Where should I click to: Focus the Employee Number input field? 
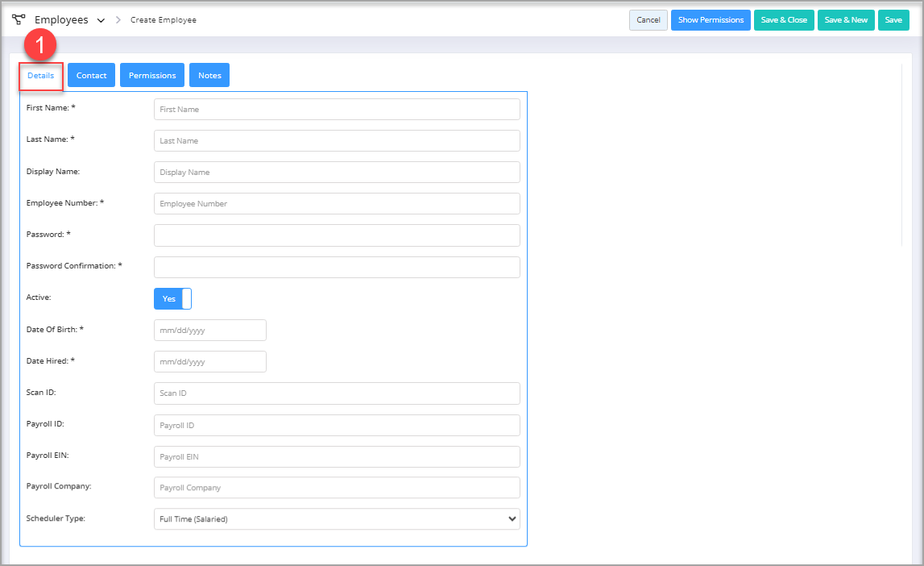[x=337, y=203]
